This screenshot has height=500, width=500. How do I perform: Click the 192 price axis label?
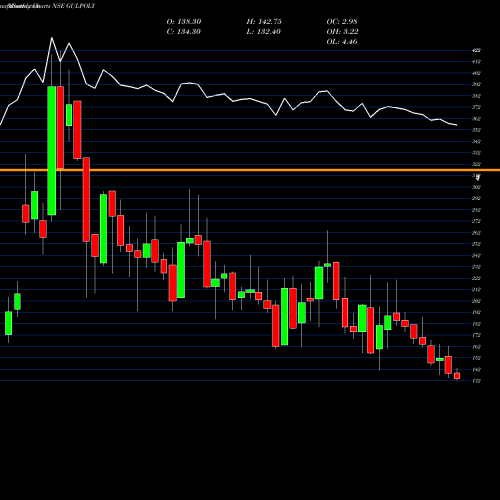[x=476, y=313]
